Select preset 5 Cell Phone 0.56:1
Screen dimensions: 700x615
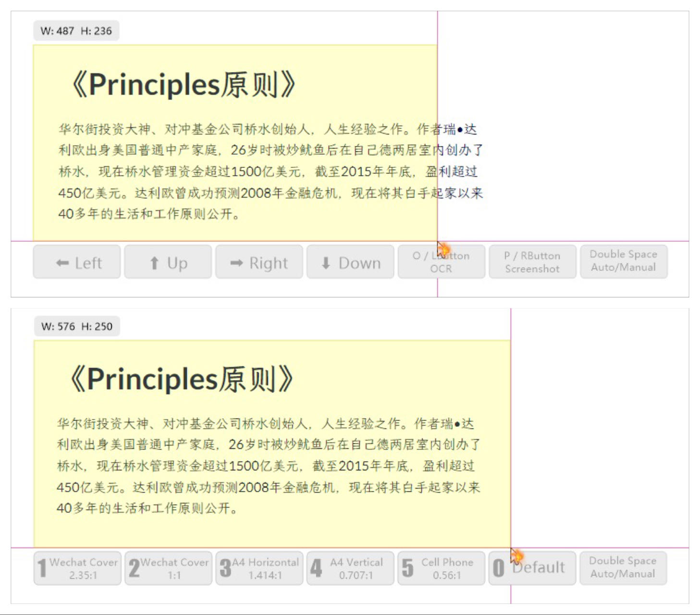coord(441,568)
